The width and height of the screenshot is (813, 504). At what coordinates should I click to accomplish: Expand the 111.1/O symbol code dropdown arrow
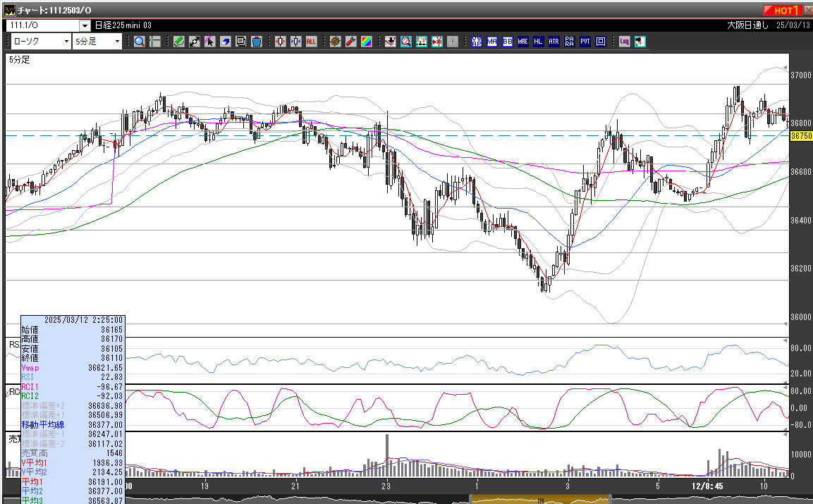tap(85, 25)
